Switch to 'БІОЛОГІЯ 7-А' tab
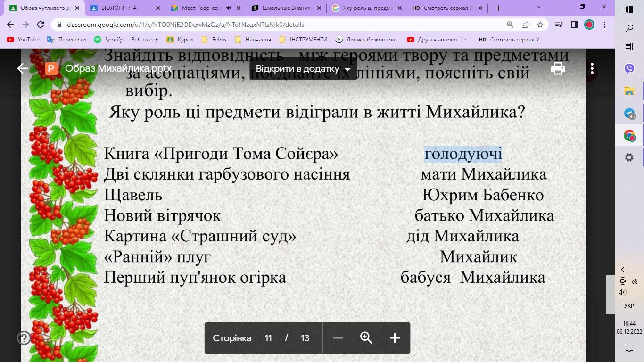644x362 pixels. coord(125,8)
